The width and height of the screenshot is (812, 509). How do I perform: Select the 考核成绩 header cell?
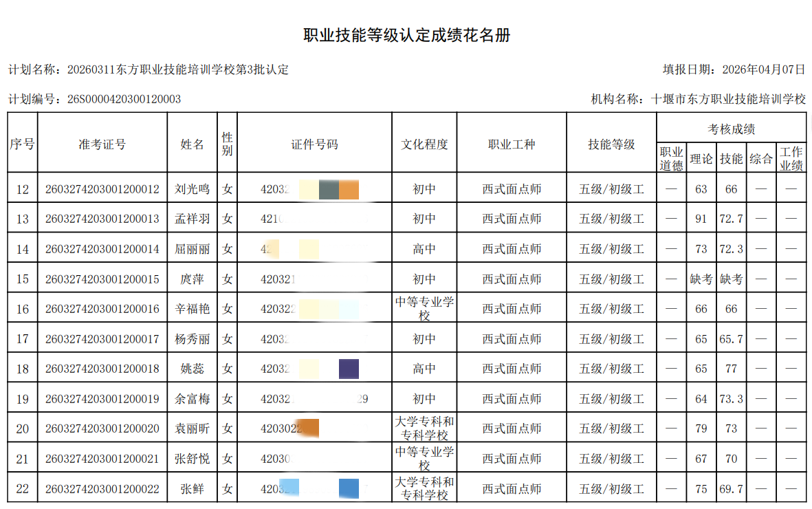[731, 129]
